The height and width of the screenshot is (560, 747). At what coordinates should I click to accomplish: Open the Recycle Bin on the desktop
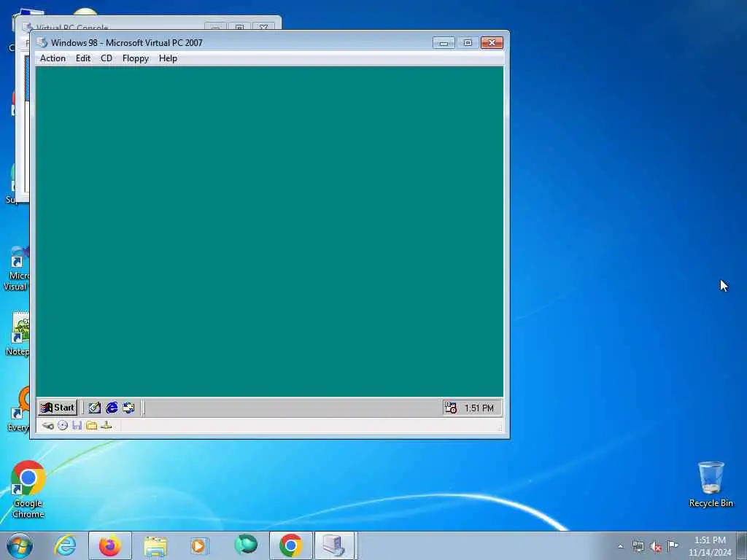(x=711, y=484)
